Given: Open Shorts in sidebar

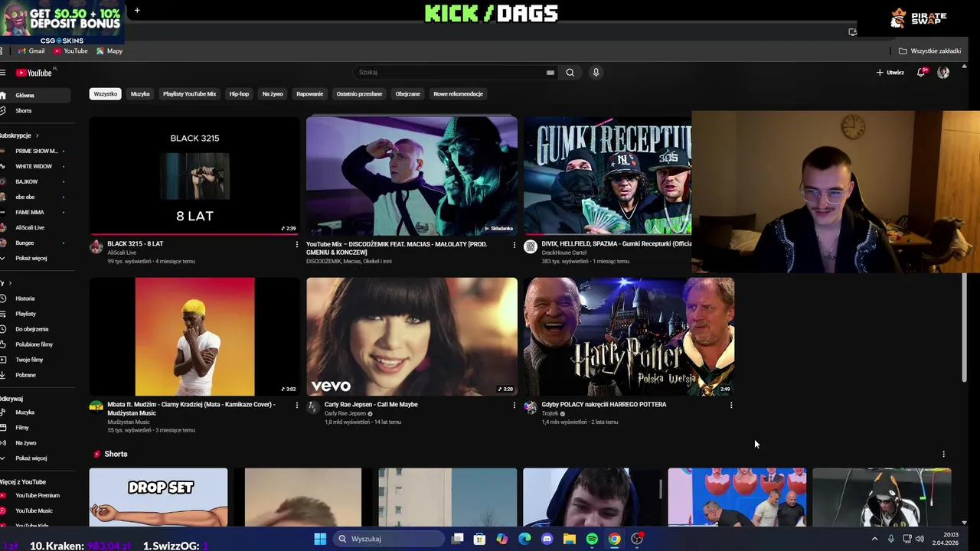Looking at the screenshot, I should point(35,111).
